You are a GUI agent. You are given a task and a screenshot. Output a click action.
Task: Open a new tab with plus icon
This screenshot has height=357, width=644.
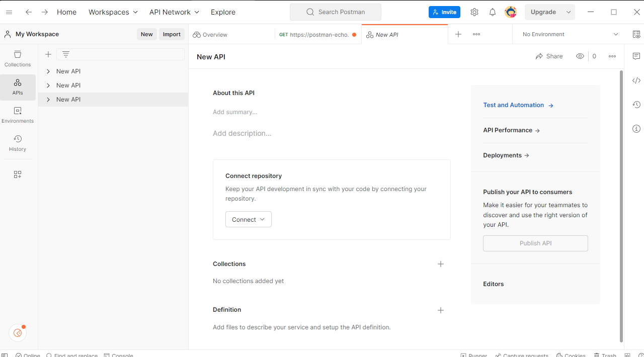pyautogui.click(x=458, y=34)
